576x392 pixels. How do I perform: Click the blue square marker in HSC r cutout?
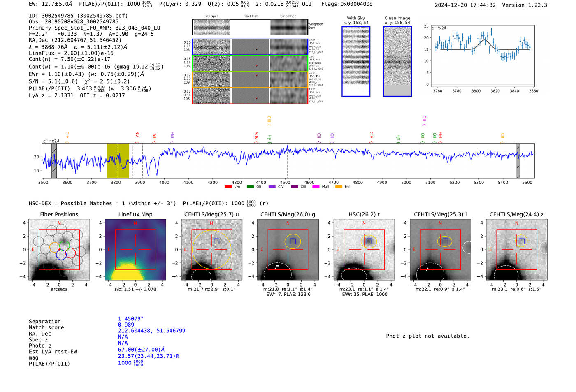369,241
